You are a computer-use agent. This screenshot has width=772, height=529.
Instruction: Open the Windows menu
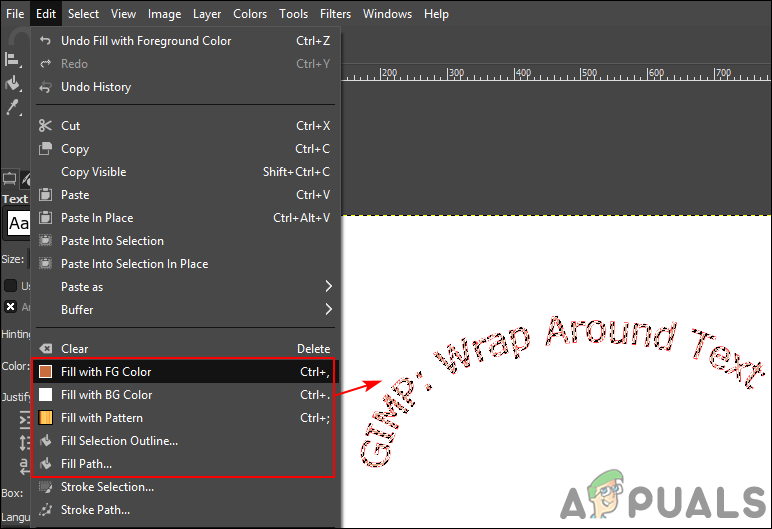387,14
